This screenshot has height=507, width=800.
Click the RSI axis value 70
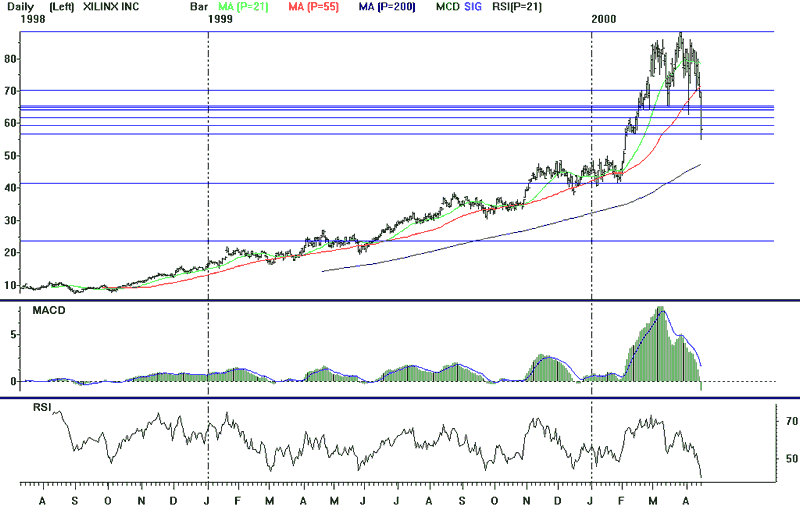tap(791, 421)
